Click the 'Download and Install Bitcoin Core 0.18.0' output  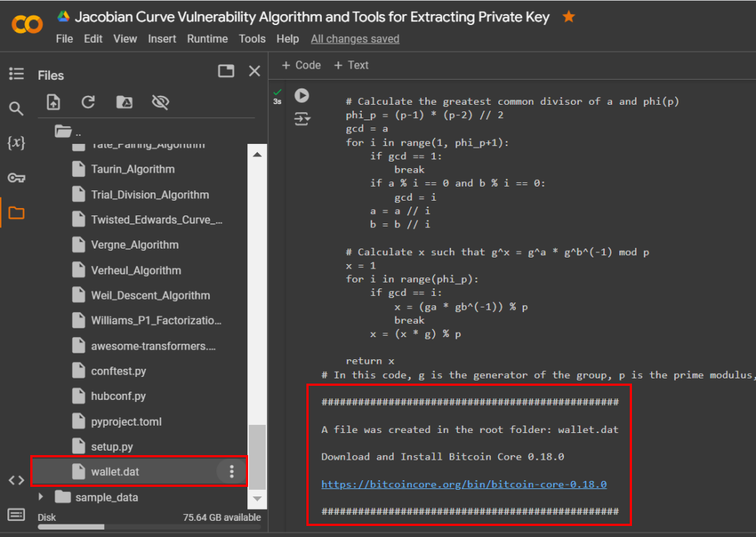coord(443,457)
